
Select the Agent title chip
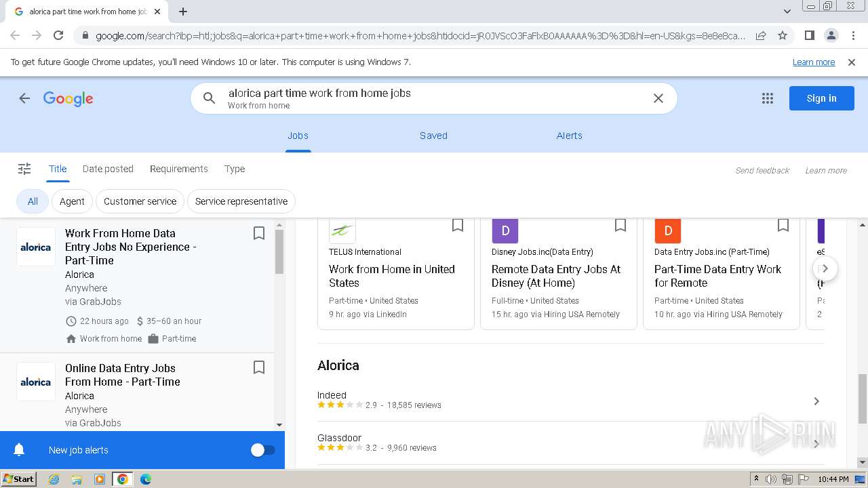pos(72,201)
